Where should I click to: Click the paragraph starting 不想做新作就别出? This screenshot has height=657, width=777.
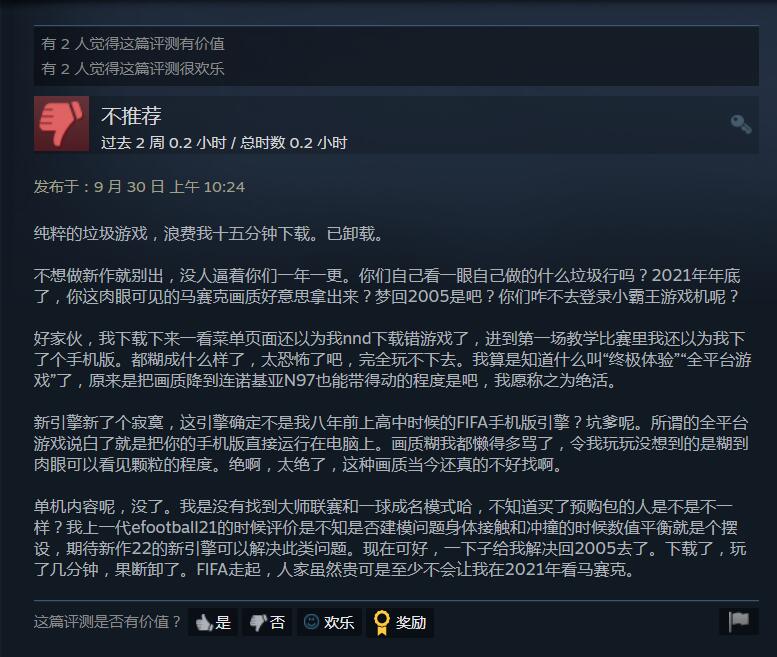coord(387,286)
